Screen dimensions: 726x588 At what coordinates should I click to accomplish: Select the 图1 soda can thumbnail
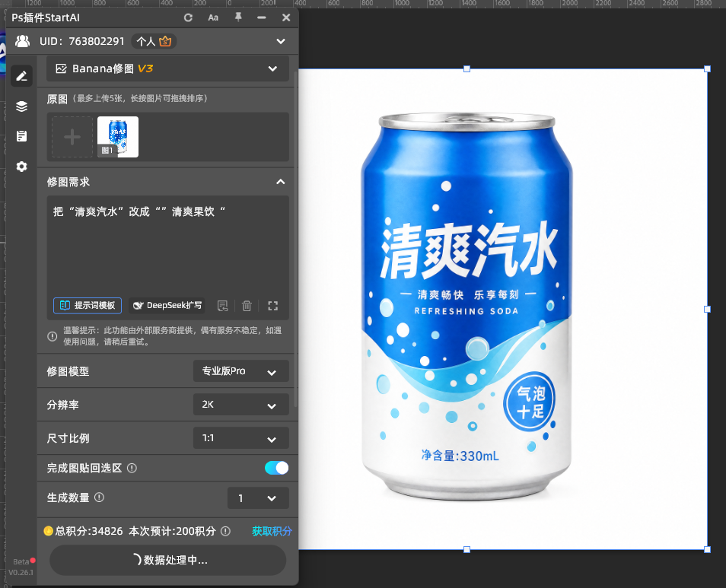(118, 137)
